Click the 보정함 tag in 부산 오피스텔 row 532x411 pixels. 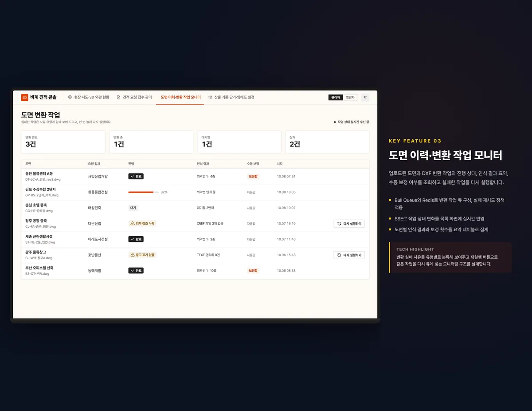pos(253,271)
